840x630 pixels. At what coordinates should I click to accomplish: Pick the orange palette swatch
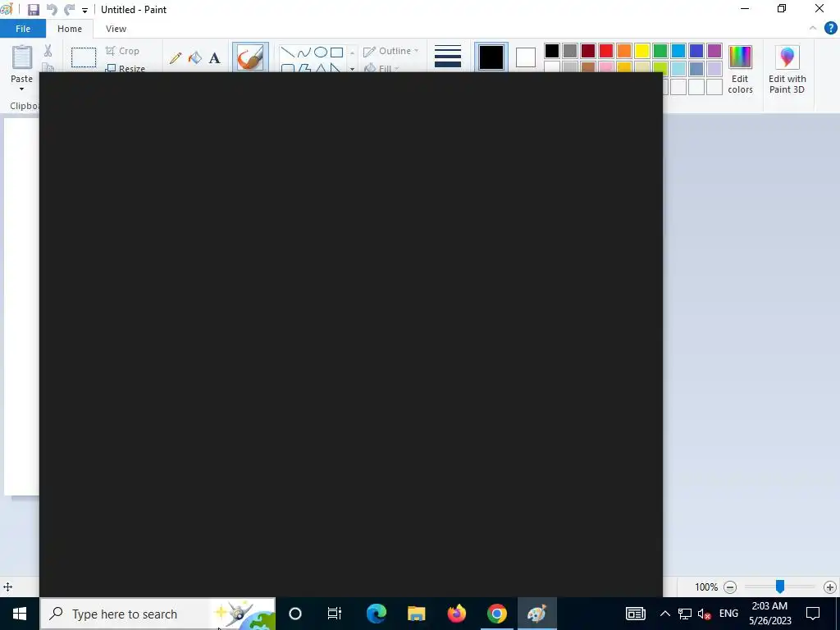click(624, 51)
